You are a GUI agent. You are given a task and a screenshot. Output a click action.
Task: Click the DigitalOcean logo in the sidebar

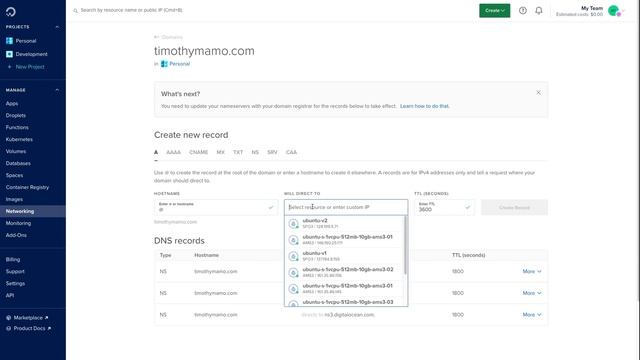click(x=11, y=11)
